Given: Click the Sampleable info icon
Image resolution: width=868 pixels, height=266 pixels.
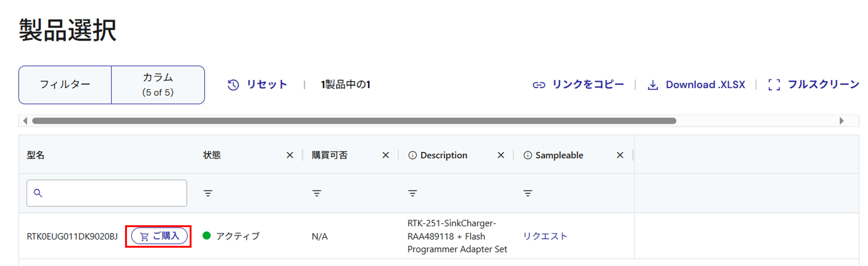Looking at the screenshot, I should coord(528,155).
